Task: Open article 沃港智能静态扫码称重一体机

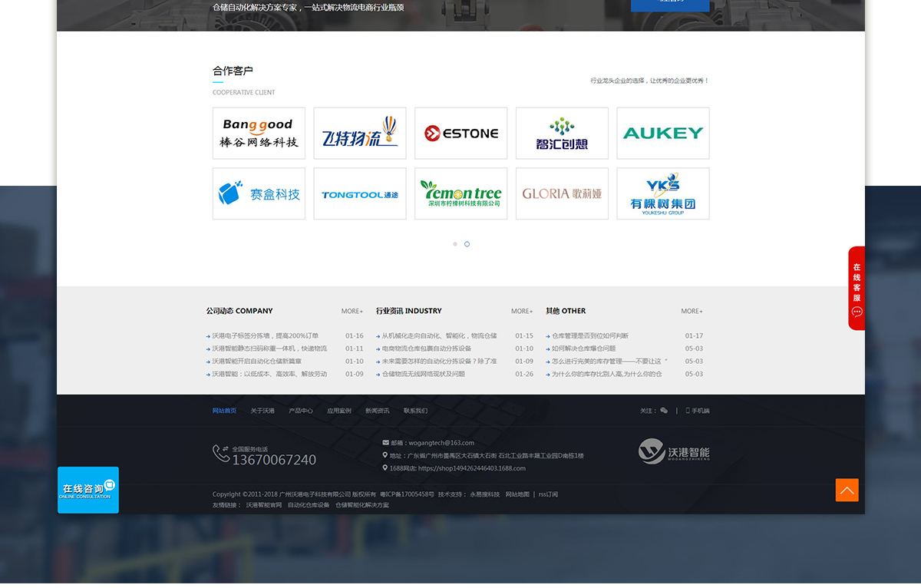Action: point(269,349)
